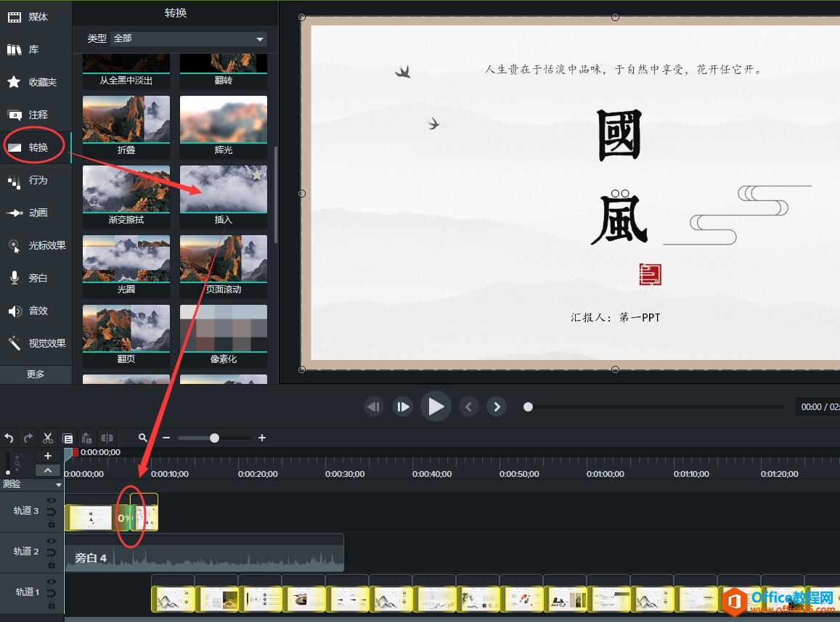The width and height of the screenshot is (840, 622).
Task: Click the timeline zoom-in plus icon
Action: (262, 438)
